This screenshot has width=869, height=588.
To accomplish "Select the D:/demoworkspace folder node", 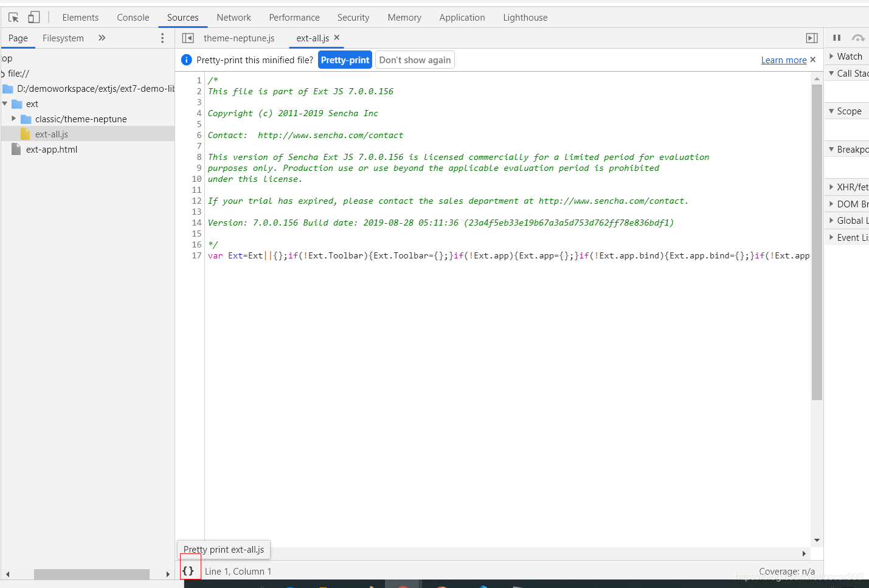I will 88,89.
